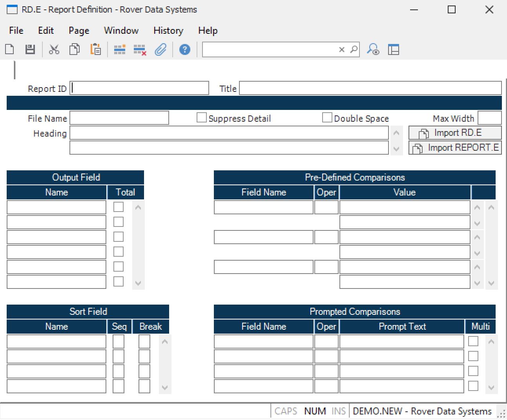507x420 pixels.
Task: Toggle the Double Space checkbox
Action: 327,118
